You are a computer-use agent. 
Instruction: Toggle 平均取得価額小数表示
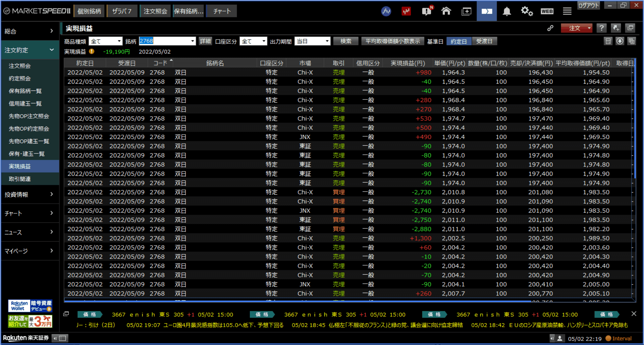tap(393, 41)
